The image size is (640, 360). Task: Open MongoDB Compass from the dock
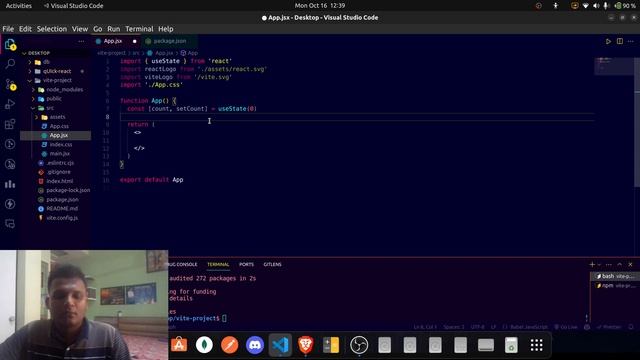point(204,345)
